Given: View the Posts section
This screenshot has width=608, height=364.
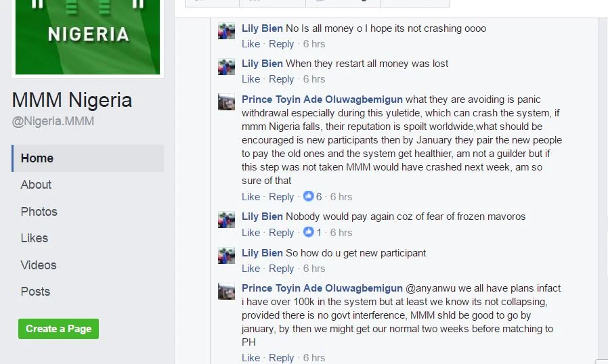Looking at the screenshot, I should click(x=35, y=292).
